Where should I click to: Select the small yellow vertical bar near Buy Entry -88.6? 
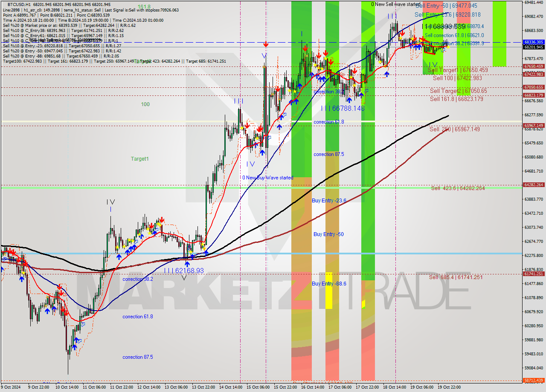329,291
